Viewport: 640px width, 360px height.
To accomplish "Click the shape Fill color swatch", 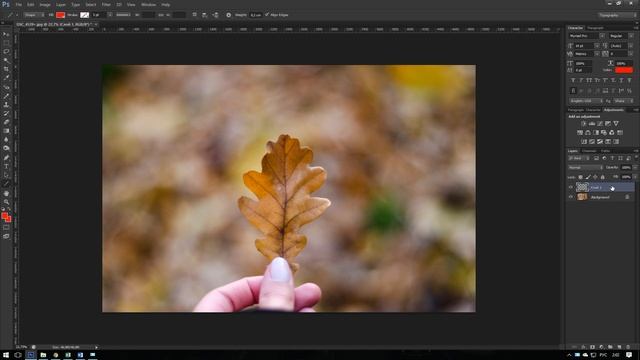I will click(x=60, y=15).
